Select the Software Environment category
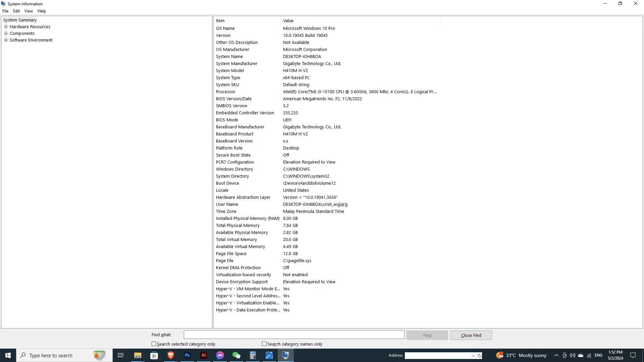Screen dimensions: 644x362 (x=31, y=40)
